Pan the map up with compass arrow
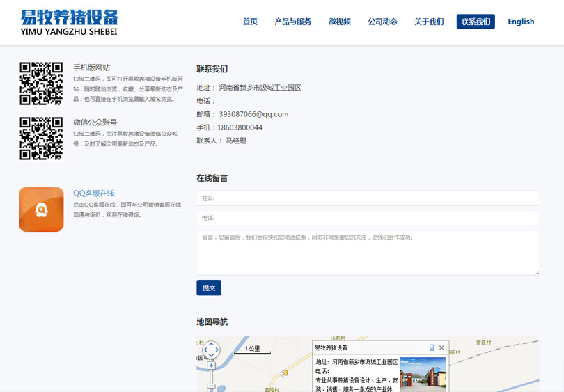Viewport: 564px width, 392px height. pyautogui.click(x=211, y=345)
